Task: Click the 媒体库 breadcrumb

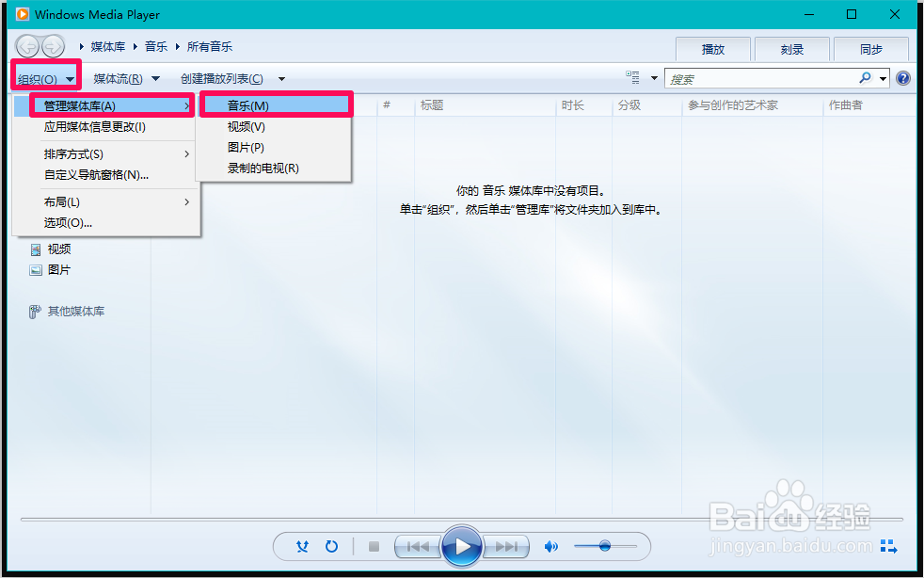Action: [x=108, y=46]
